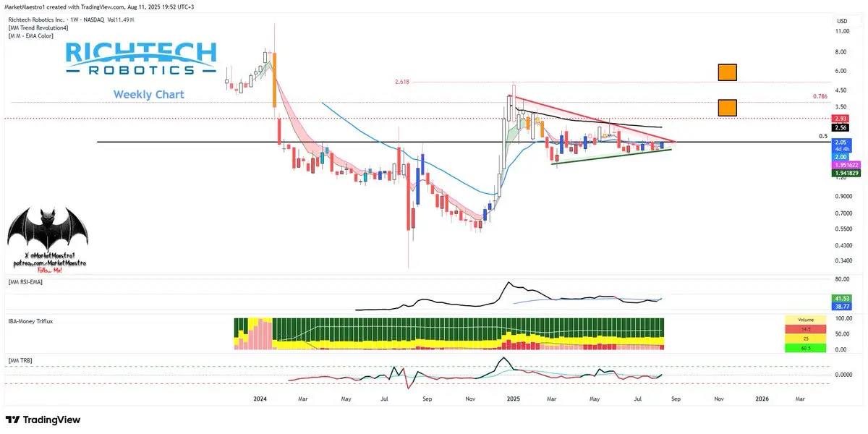Click the 50.00 value on Triflux axis
Viewport: 868px width, 434px height.
coord(842,334)
